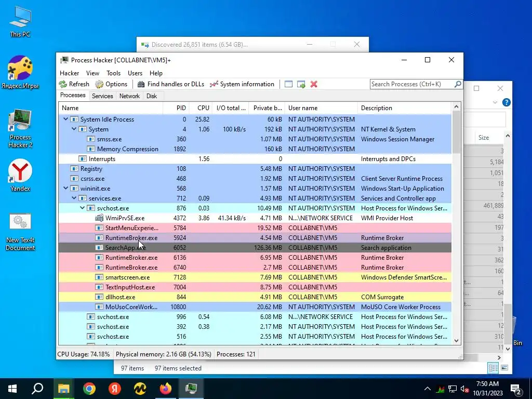Click the WmiPrvSE.exe process icon

tap(99, 218)
